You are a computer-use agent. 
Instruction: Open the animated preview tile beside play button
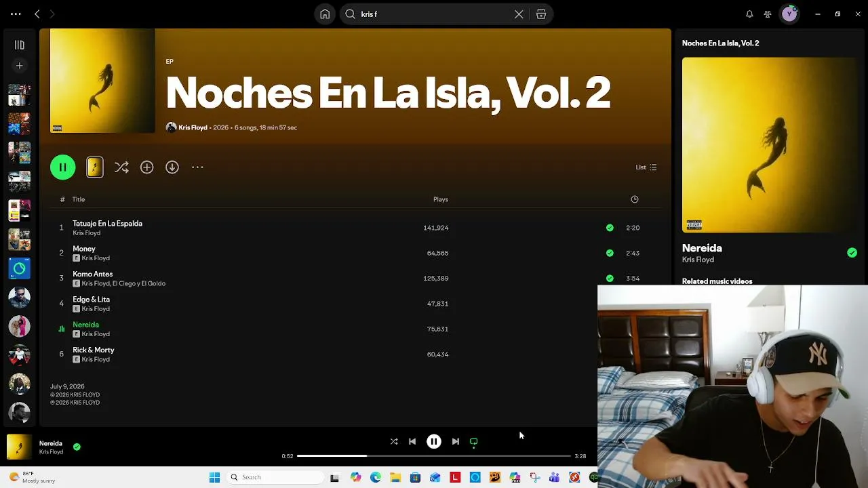pos(95,167)
